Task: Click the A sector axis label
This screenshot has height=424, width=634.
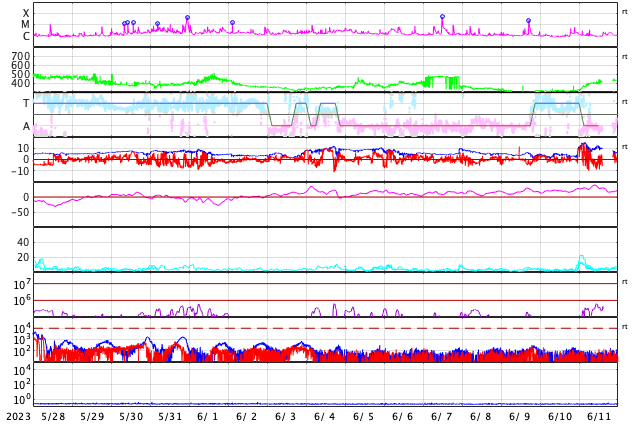Action: [x=26, y=126]
